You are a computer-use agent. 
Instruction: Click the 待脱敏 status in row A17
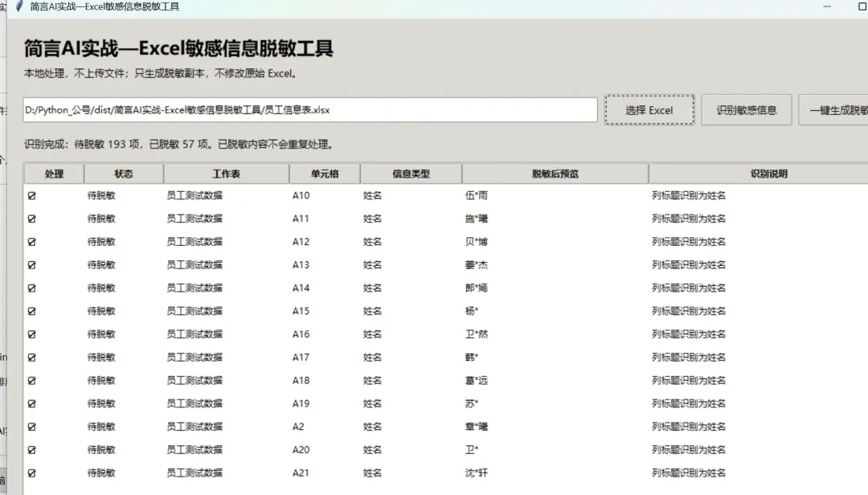101,357
